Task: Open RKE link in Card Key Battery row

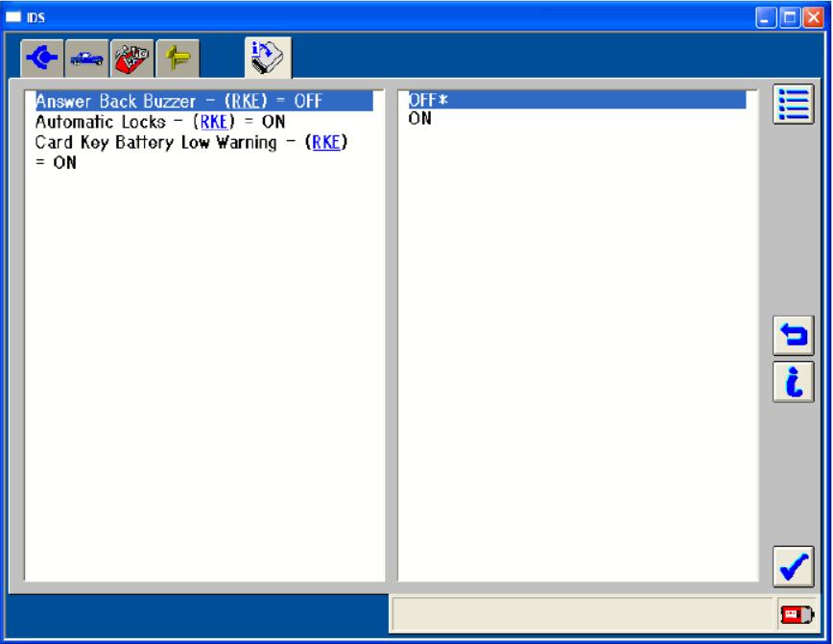Action: (326, 143)
